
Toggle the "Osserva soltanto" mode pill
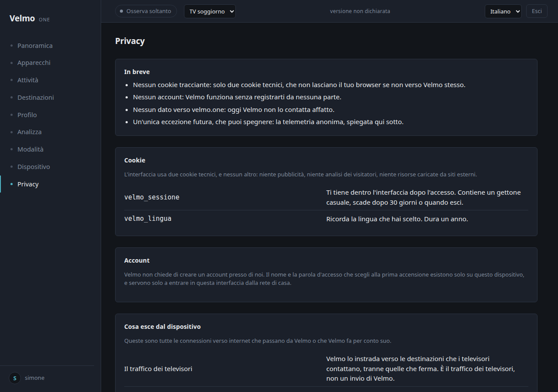click(146, 11)
